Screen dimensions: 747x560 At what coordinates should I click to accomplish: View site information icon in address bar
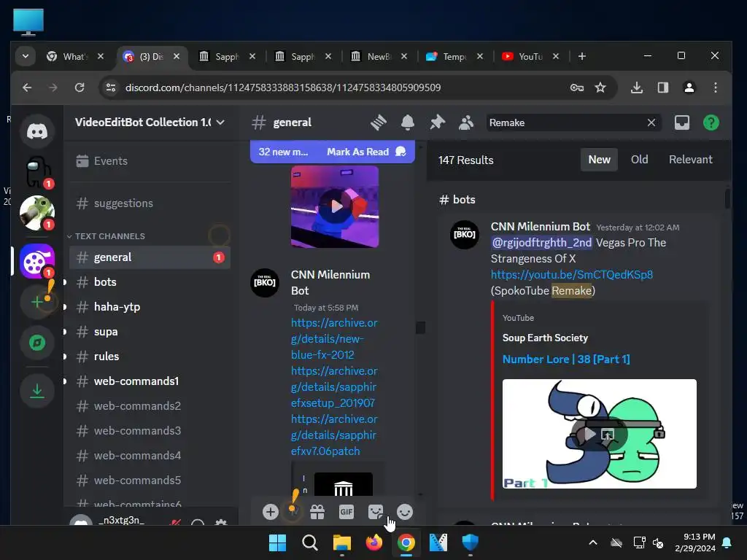tap(111, 87)
